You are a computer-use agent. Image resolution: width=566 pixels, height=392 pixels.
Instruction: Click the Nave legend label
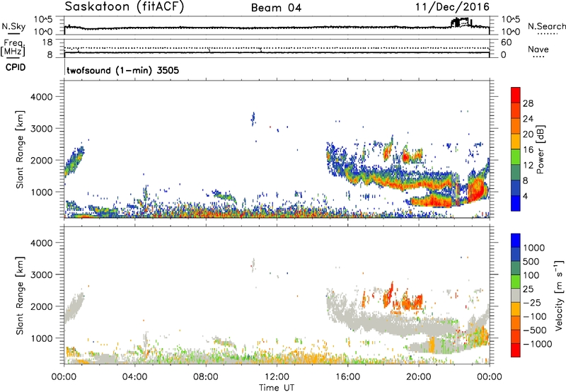click(538, 49)
